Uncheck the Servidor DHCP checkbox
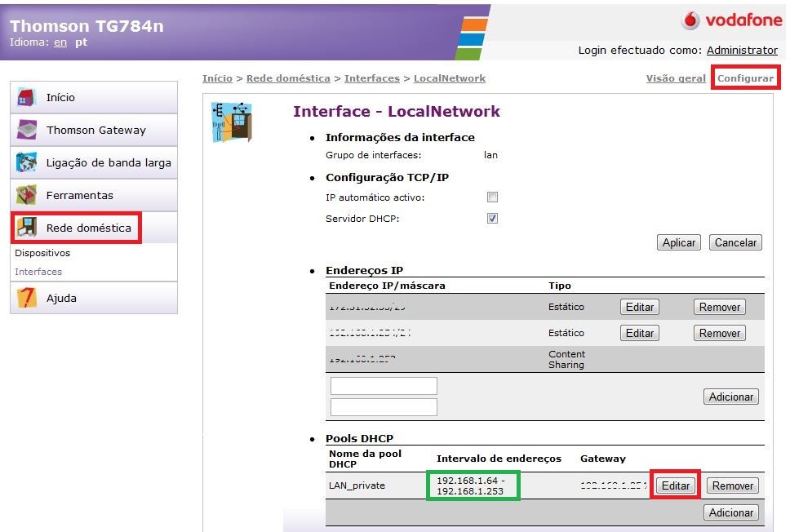Image resolution: width=790 pixels, height=532 pixels. tap(492, 219)
